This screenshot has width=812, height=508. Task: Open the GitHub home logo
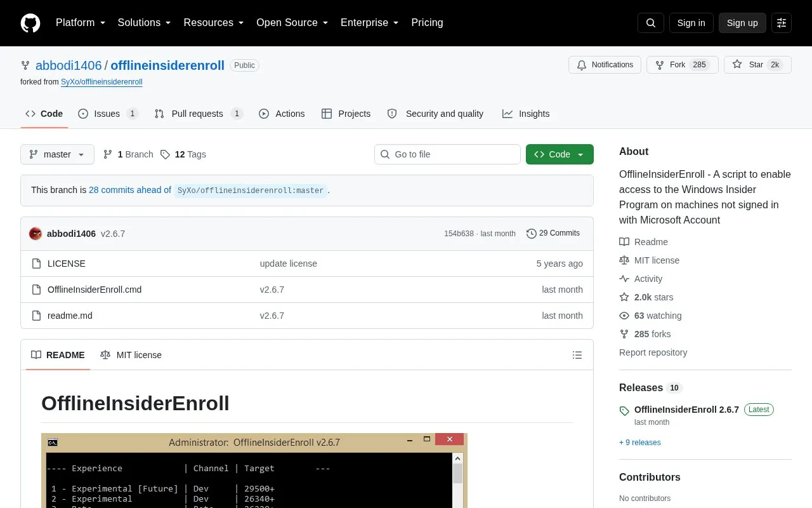point(30,23)
